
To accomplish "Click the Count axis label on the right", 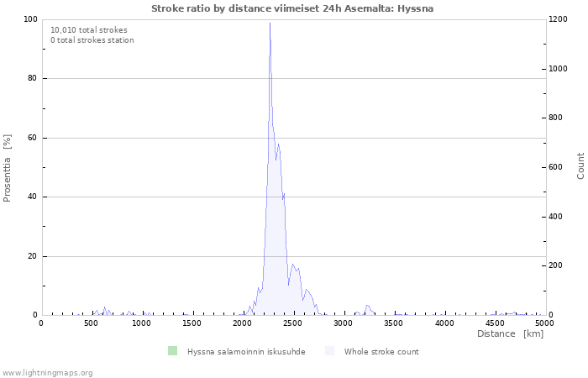I will (580, 165).
